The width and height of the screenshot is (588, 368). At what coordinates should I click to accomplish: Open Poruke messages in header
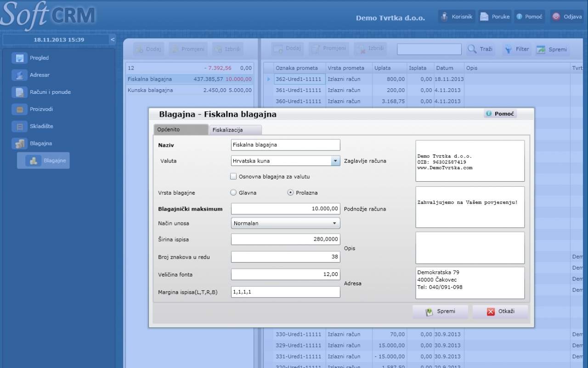click(484, 17)
